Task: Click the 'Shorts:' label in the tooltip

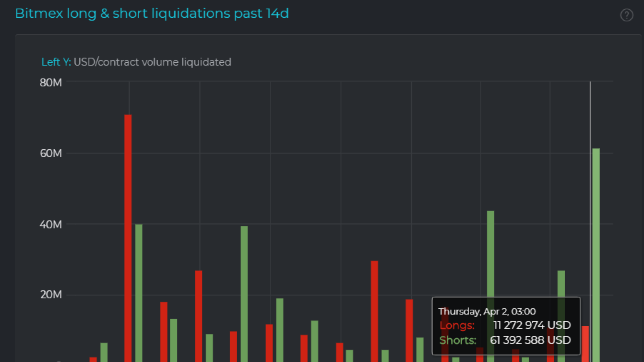Action: click(x=458, y=340)
